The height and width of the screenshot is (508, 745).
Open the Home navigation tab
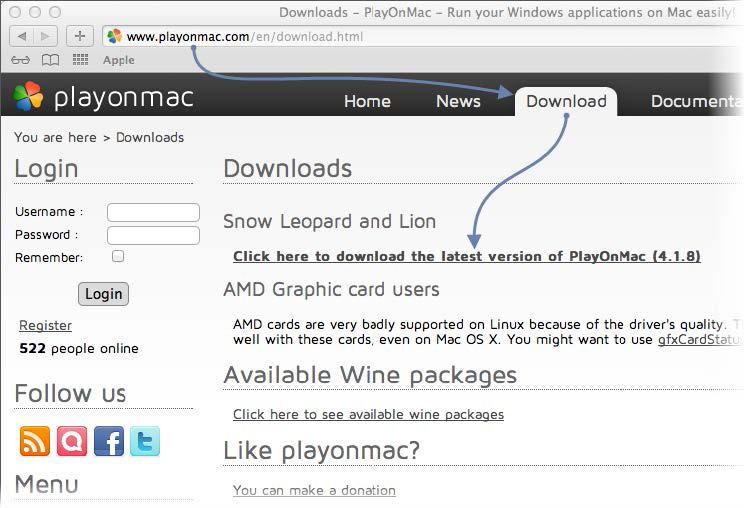tap(367, 101)
